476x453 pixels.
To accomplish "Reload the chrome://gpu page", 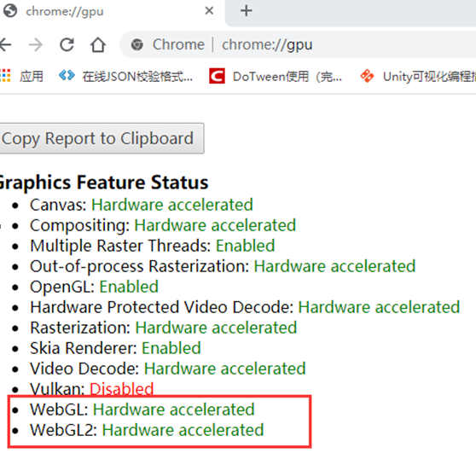I will 67,45.
